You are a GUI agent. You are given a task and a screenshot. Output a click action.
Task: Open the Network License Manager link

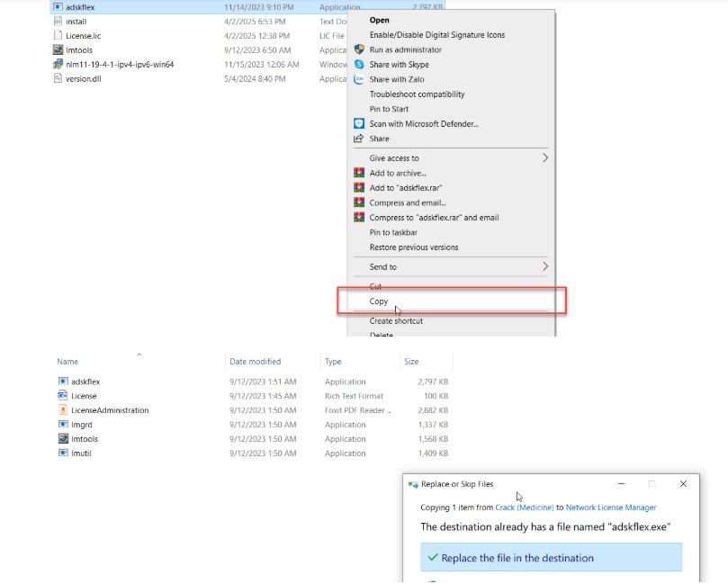pyautogui.click(x=610, y=508)
